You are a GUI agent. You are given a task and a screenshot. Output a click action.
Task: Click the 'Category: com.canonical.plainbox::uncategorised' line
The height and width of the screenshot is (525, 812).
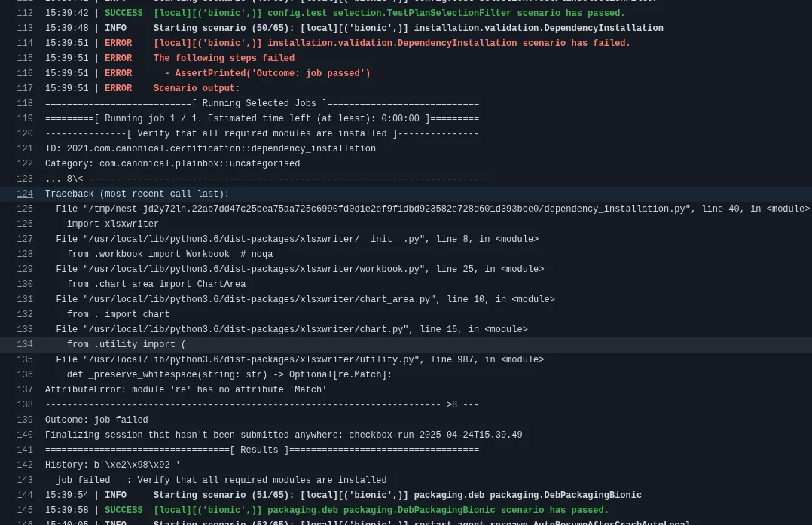(172, 164)
